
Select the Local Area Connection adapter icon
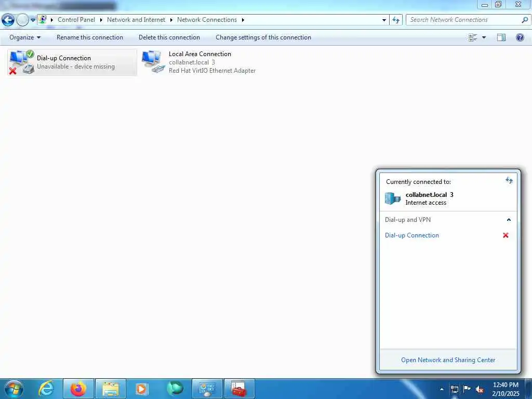tap(153, 62)
